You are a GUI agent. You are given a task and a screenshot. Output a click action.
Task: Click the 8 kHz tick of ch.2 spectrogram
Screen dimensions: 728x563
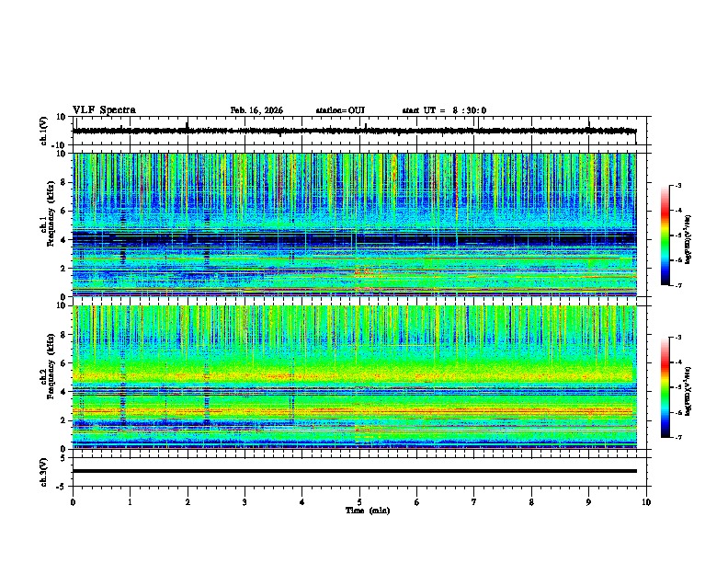pos(64,335)
